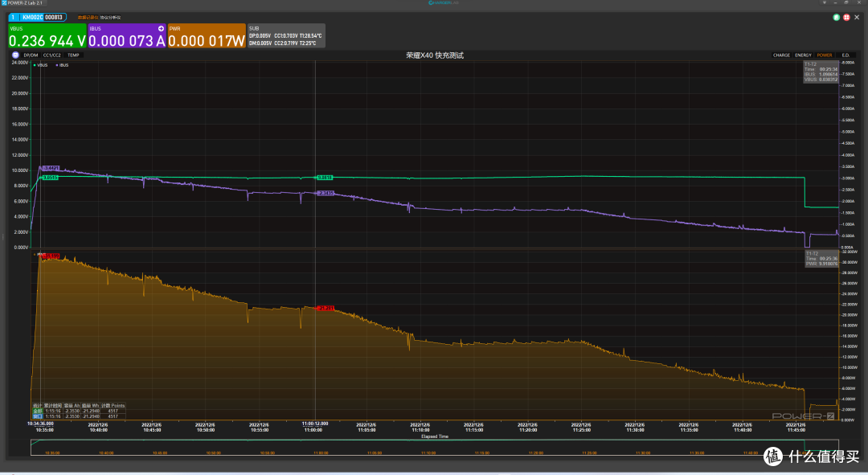Click the purple IBUS value label at T2 cursor
This screenshot has height=475, width=868.
click(325, 193)
